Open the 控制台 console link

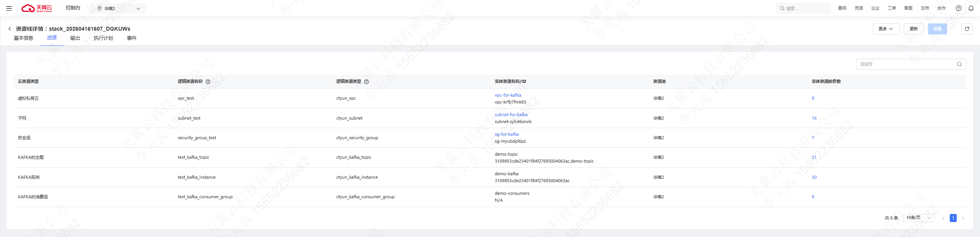pos(73,8)
